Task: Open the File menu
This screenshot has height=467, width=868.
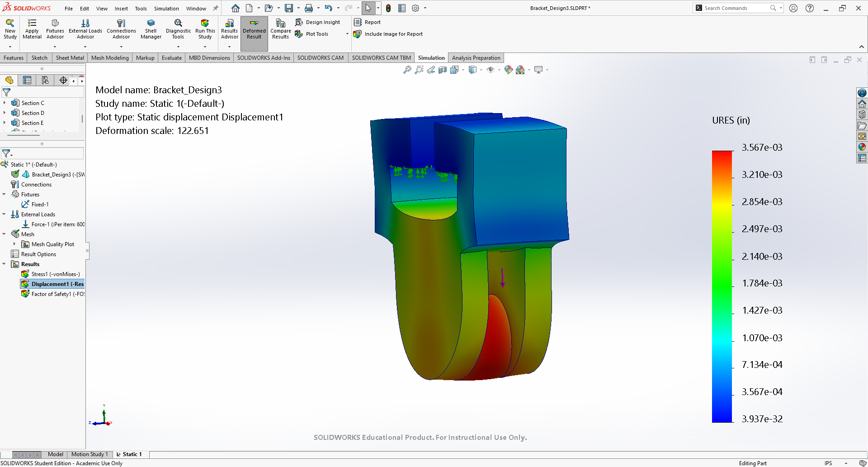Action: coord(69,9)
